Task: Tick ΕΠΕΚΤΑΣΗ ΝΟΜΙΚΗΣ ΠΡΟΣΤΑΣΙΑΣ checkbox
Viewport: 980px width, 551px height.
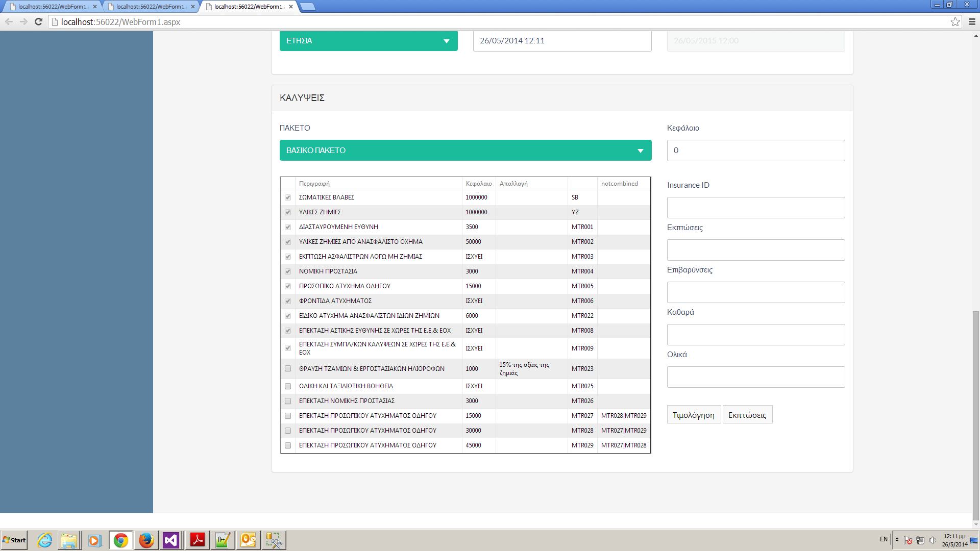Action: 288,401
